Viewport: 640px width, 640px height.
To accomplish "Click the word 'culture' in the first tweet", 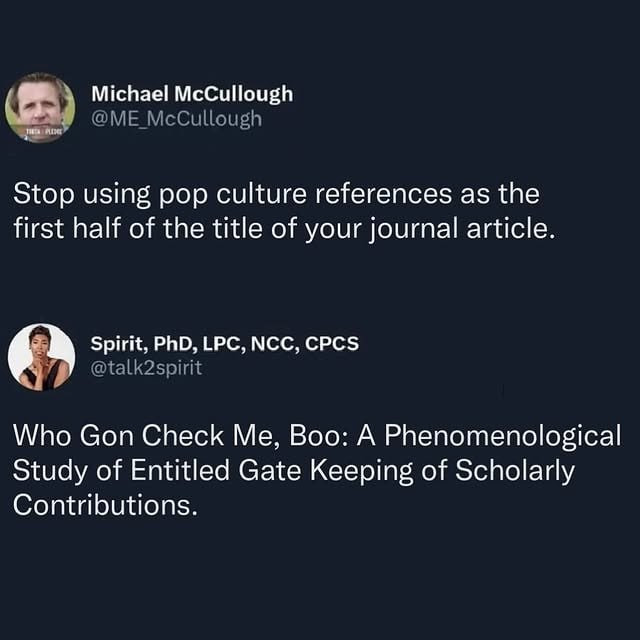I will [x=261, y=193].
